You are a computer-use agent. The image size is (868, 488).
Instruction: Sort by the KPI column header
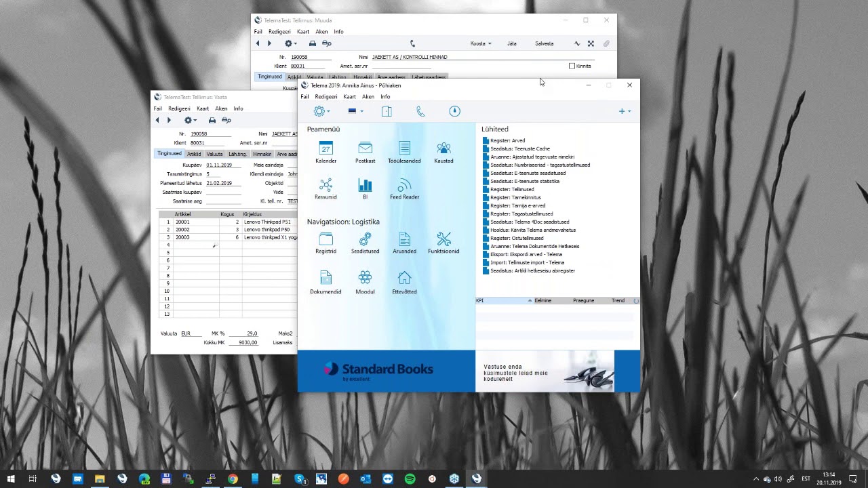[x=505, y=300]
